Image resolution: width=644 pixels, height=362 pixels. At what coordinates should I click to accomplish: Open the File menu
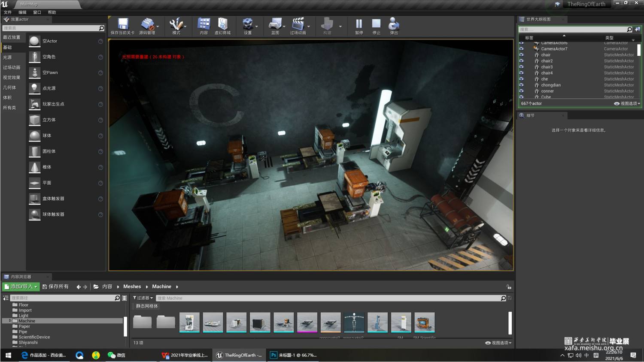coord(8,12)
